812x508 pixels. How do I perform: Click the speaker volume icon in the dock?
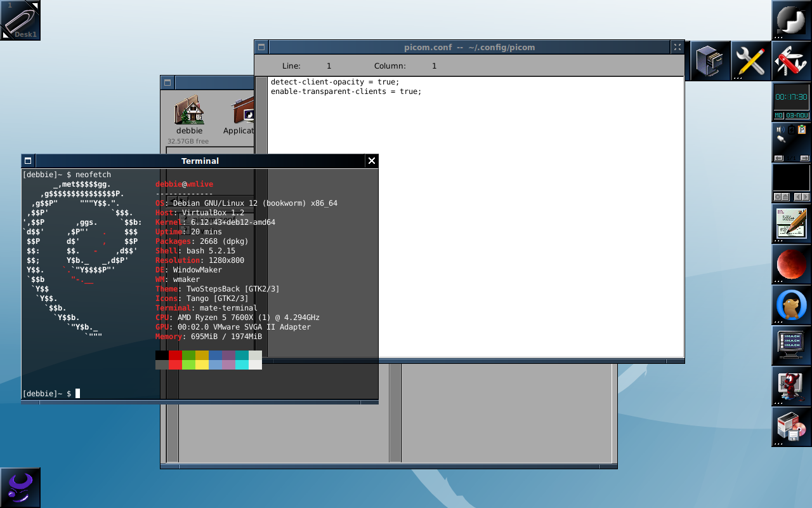coord(780,130)
